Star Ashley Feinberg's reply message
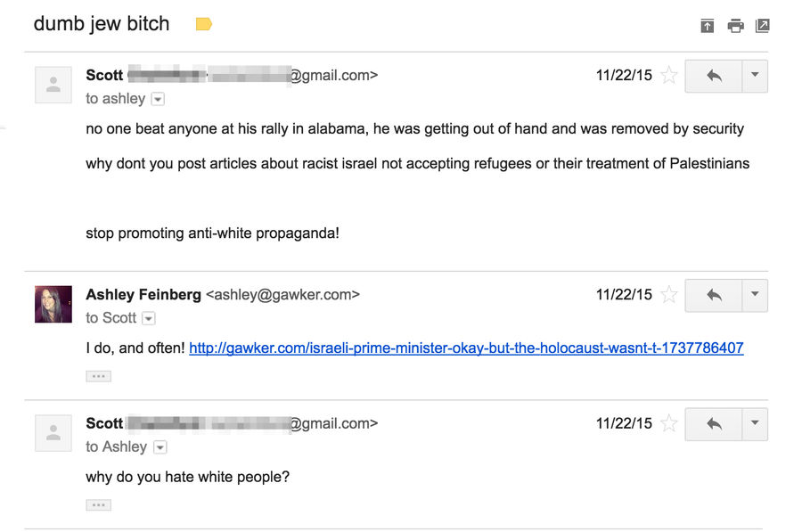 tap(669, 295)
